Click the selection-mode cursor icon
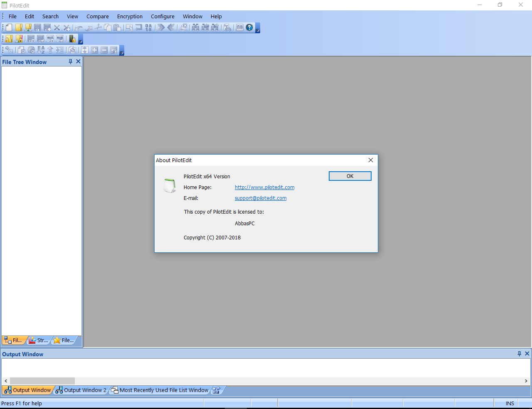 click(x=129, y=27)
